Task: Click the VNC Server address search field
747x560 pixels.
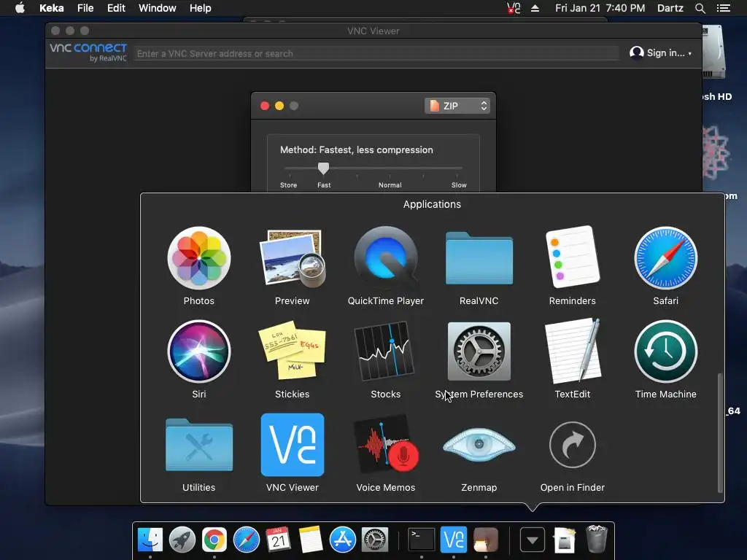Action: coord(376,53)
